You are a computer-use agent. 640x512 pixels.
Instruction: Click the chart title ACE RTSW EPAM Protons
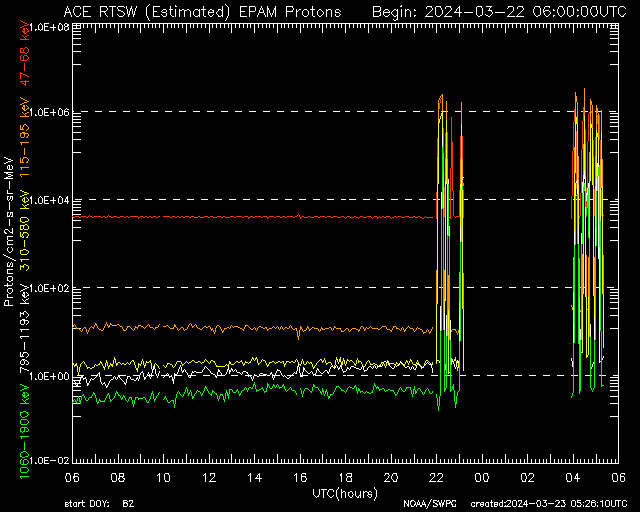coord(202,12)
